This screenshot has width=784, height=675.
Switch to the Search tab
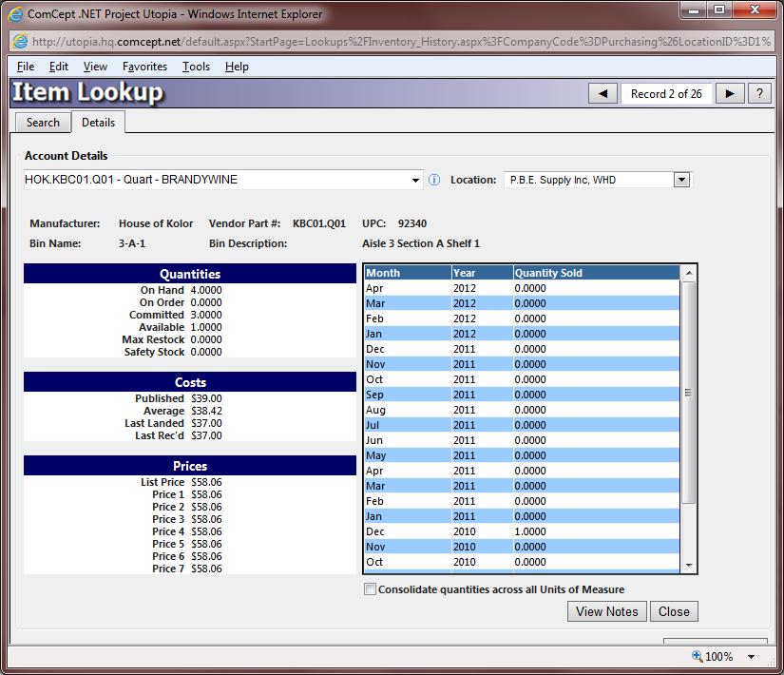(x=43, y=123)
